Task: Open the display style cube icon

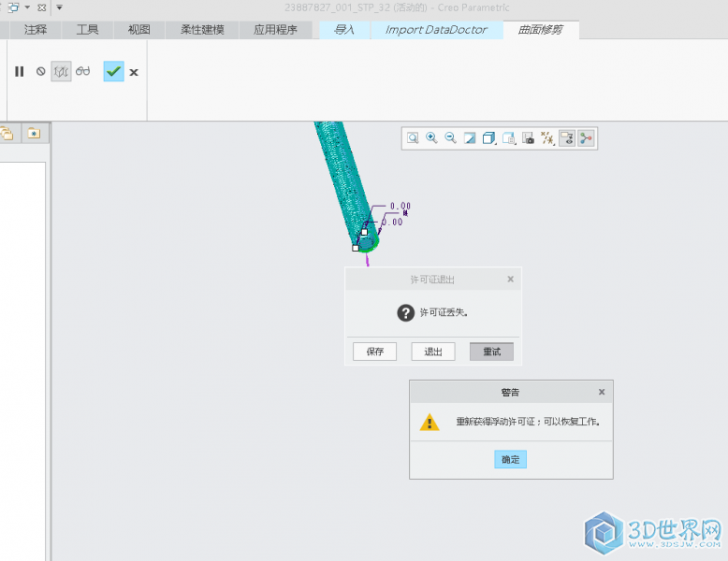Action: (488, 138)
